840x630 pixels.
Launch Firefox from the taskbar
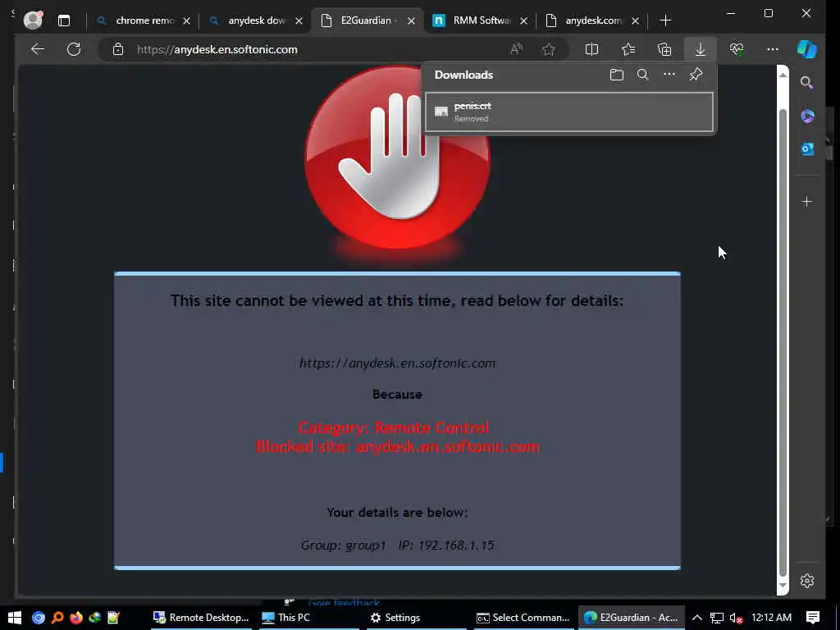click(x=76, y=618)
